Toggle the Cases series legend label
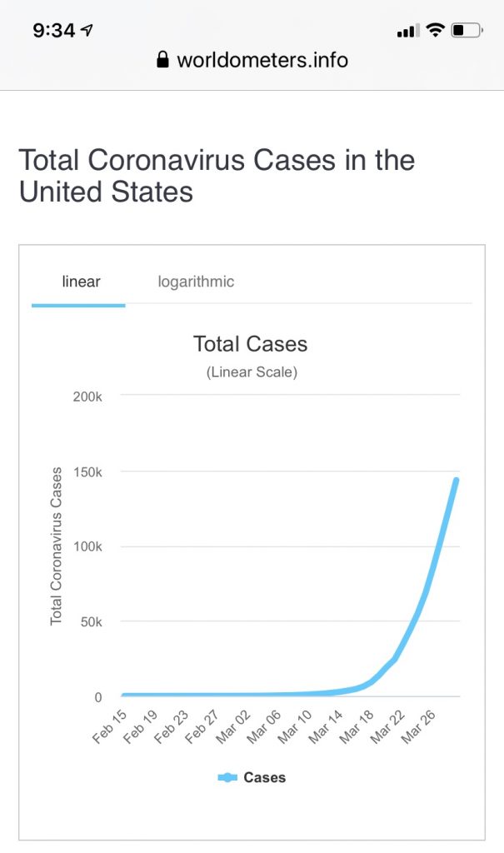The height and width of the screenshot is (853, 504). coord(264,777)
